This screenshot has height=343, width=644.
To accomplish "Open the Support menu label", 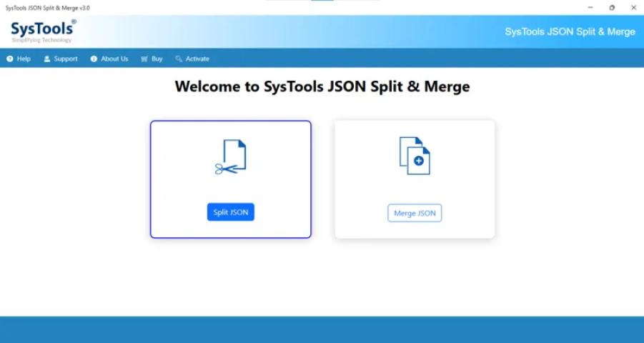I will 66,59.
